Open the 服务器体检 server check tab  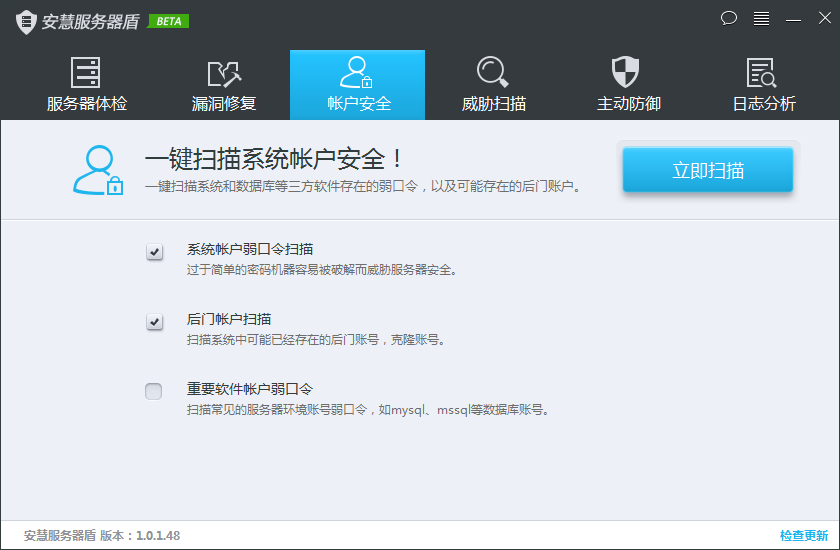coord(86,85)
